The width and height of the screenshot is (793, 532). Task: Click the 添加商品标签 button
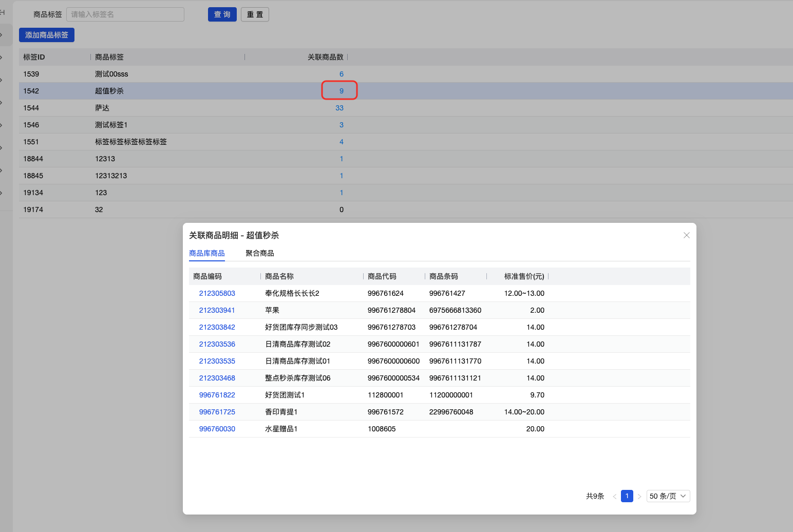47,35
